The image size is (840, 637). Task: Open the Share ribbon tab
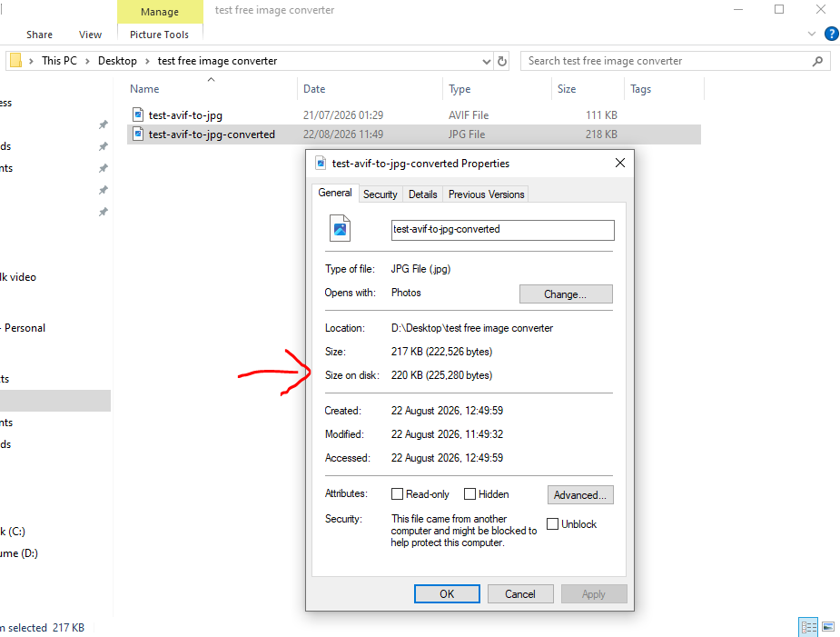pos(40,35)
